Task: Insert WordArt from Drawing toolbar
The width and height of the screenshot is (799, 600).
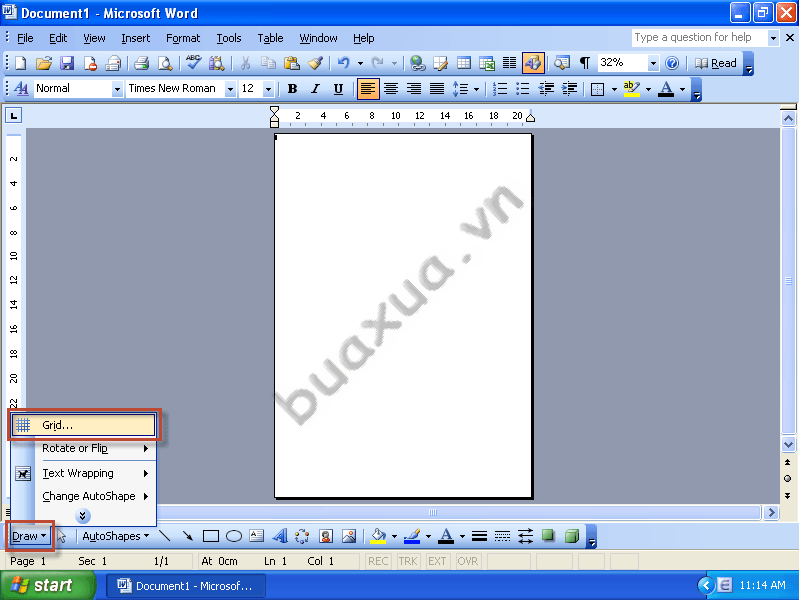Action: [280, 536]
